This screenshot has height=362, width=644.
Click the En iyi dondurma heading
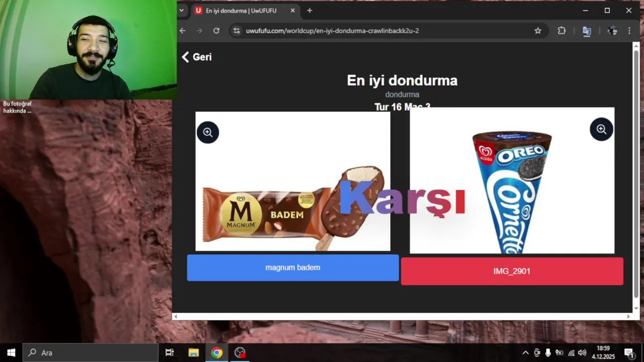pyautogui.click(x=402, y=80)
